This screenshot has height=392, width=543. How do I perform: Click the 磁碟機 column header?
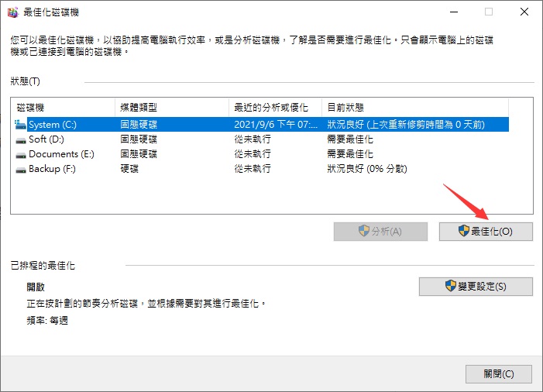pos(64,108)
